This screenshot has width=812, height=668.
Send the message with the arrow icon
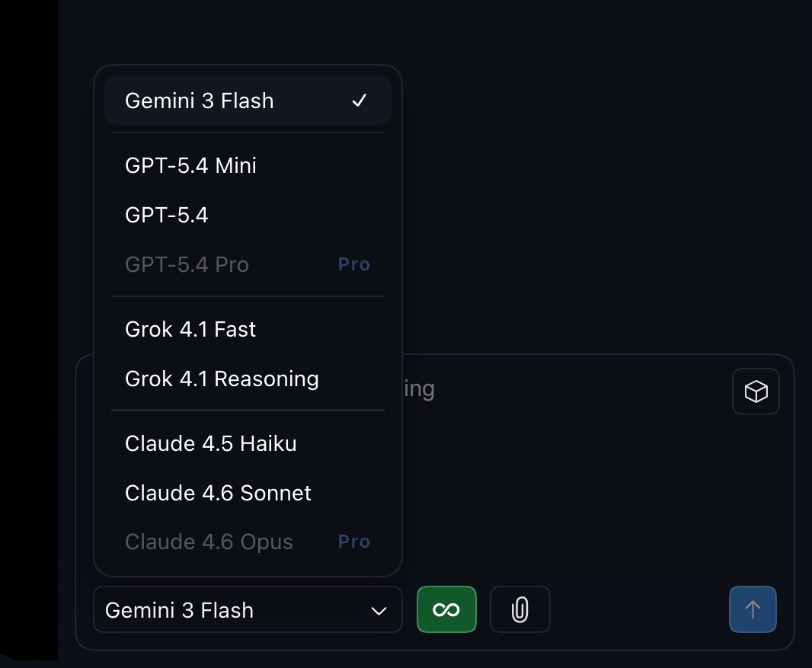pyautogui.click(x=753, y=609)
